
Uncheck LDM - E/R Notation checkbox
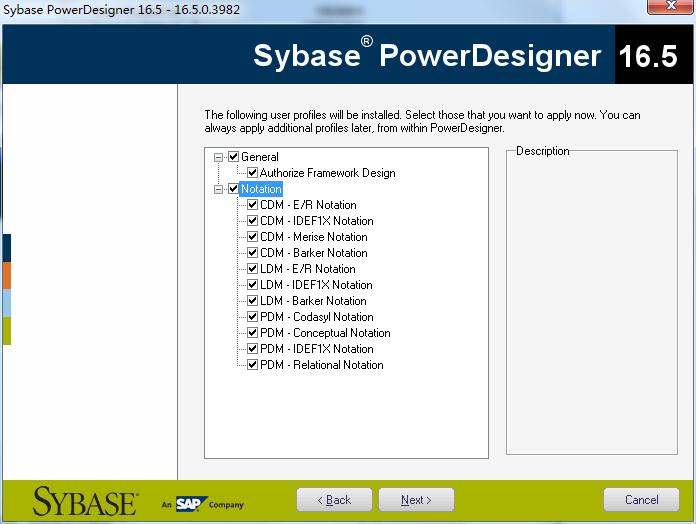click(x=253, y=268)
